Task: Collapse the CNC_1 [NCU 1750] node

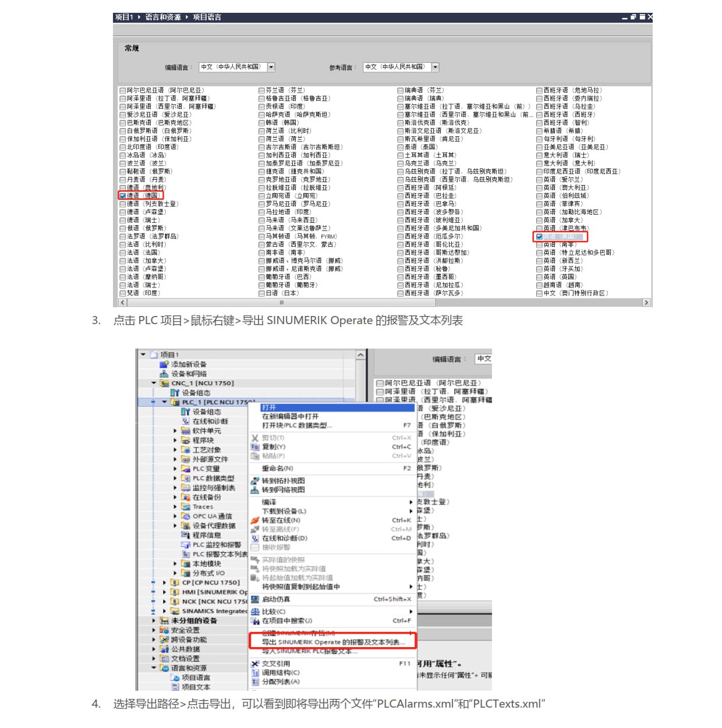Action: click(154, 383)
